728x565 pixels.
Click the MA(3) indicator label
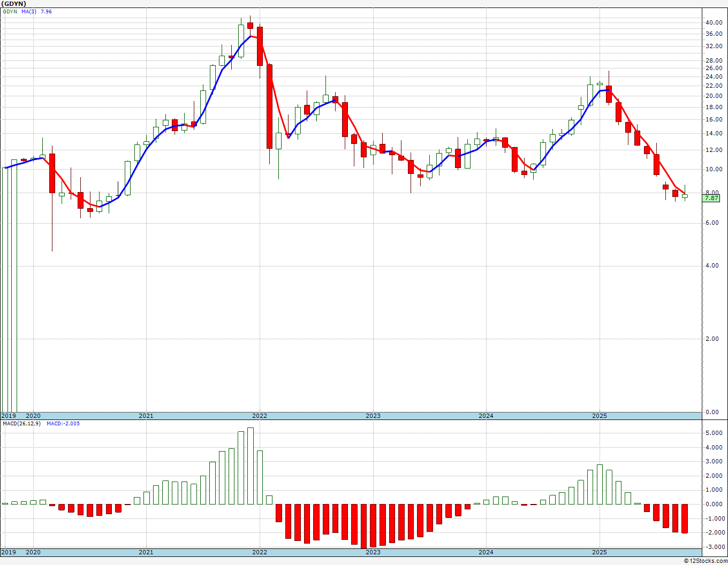click(x=29, y=11)
